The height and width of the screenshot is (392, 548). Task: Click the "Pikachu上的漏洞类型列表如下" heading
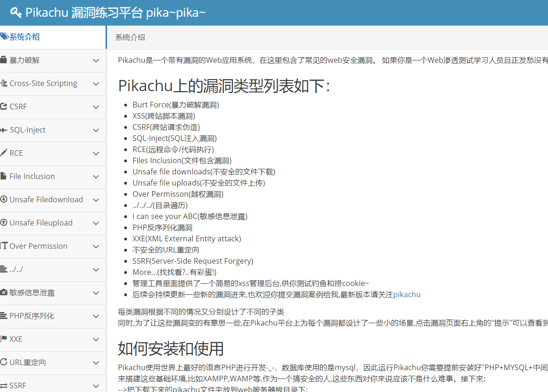[224, 86]
